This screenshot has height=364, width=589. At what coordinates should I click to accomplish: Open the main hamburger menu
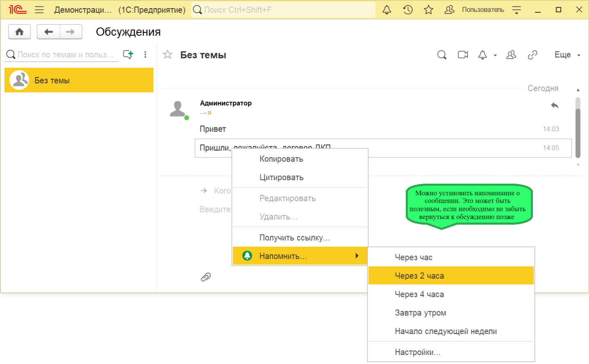click(x=39, y=10)
